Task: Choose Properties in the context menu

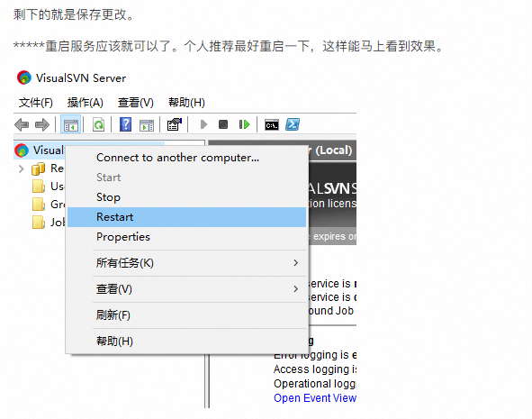Action: tap(186, 237)
